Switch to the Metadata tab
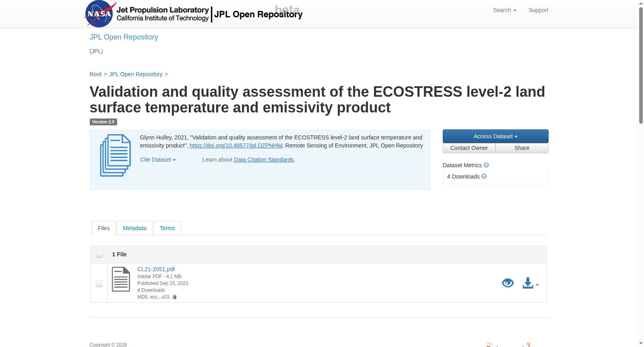 tap(134, 228)
